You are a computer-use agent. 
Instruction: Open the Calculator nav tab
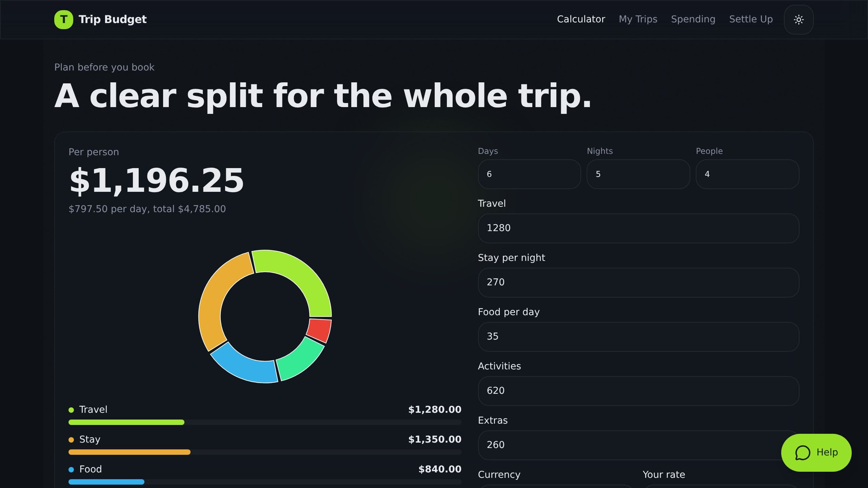coord(581,19)
